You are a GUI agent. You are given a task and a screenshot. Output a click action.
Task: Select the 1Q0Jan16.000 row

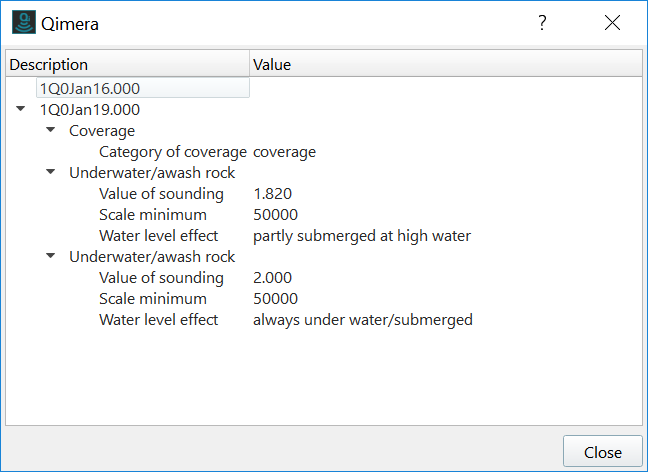click(x=90, y=89)
